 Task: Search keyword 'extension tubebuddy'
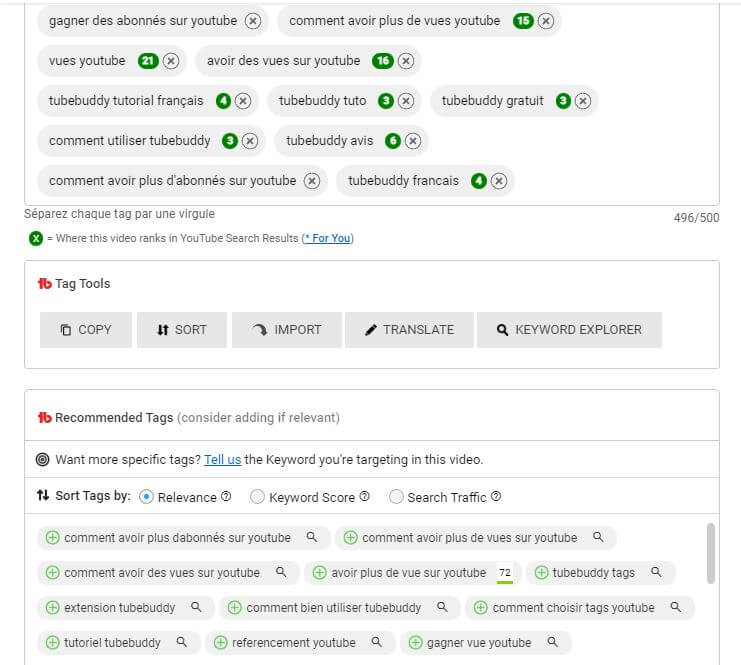tap(196, 607)
